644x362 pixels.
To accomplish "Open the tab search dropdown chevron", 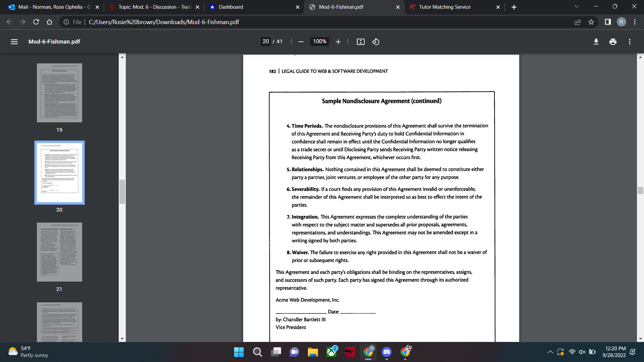I will point(577,7).
